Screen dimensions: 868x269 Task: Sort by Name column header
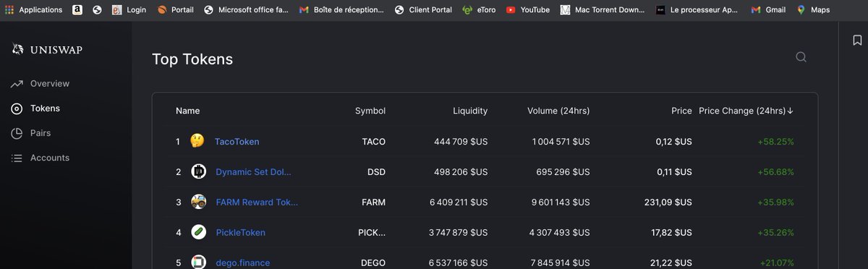tap(188, 111)
